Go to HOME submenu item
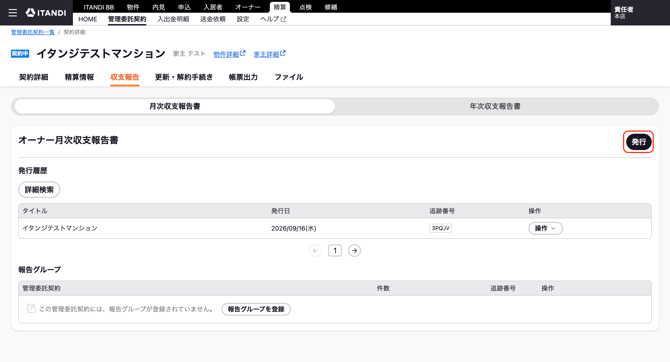The height and width of the screenshot is (362, 670). click(x=88, y=19)
